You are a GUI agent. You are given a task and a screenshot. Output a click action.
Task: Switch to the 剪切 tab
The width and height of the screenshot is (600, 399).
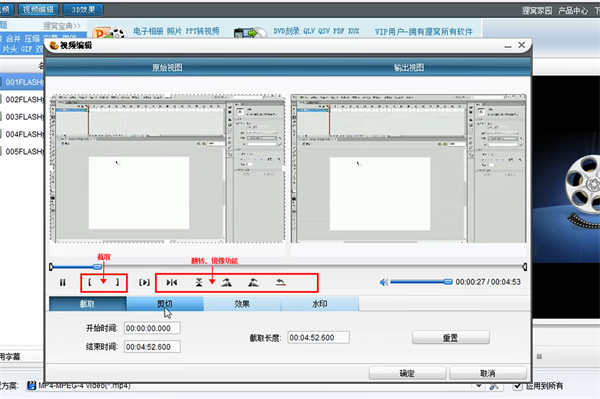pos(165,304)
